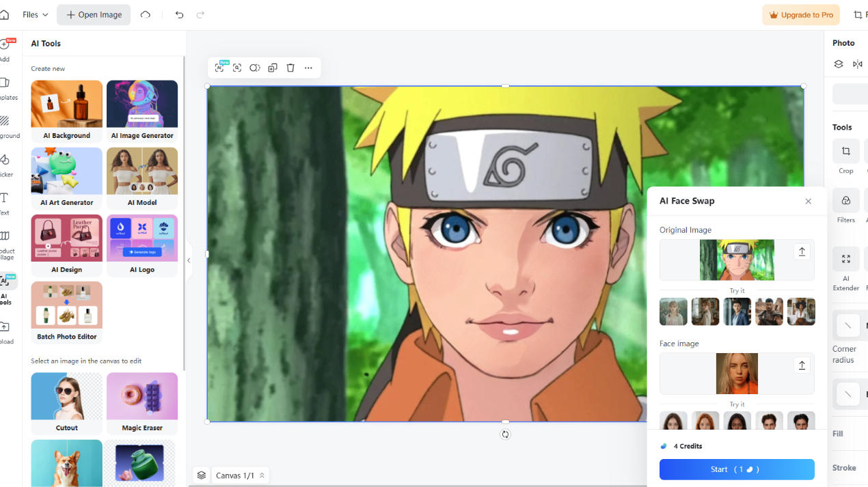This screenshot has height=487, width=868.
Task: Open the Text tool in left sidebar
Action: coord(5,203)
